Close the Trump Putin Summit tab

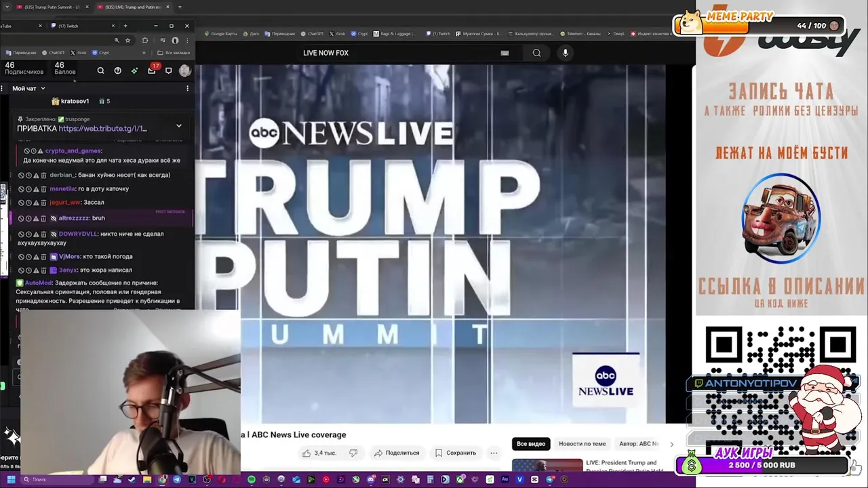point(87,7)
